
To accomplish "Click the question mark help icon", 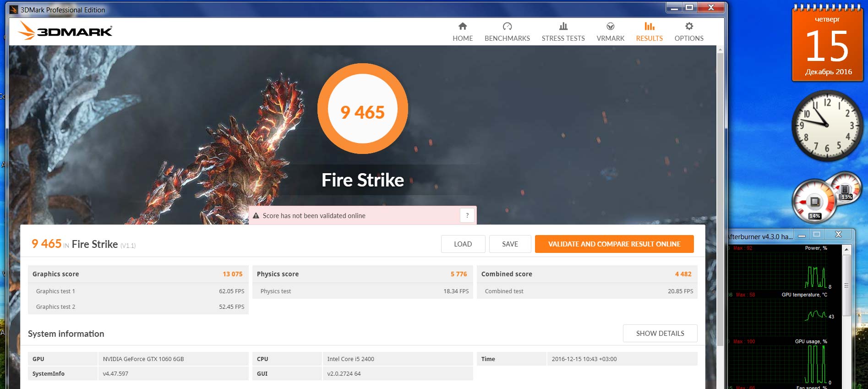I will [x=467, y=215].
